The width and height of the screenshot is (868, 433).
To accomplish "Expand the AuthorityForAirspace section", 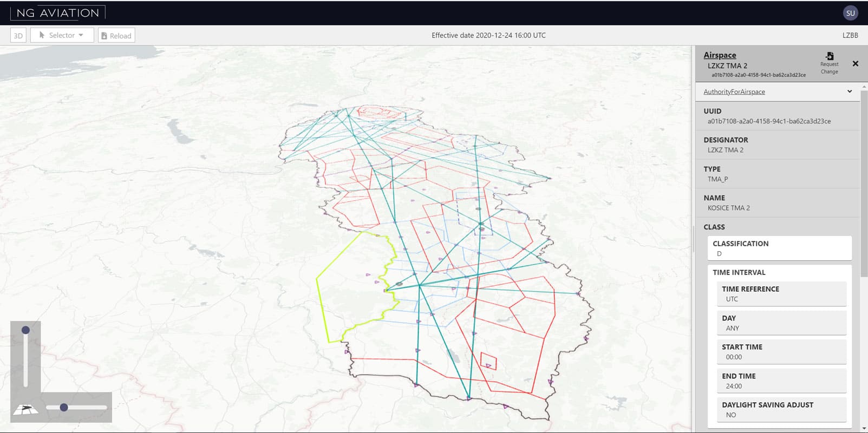I will pos(850,91).
